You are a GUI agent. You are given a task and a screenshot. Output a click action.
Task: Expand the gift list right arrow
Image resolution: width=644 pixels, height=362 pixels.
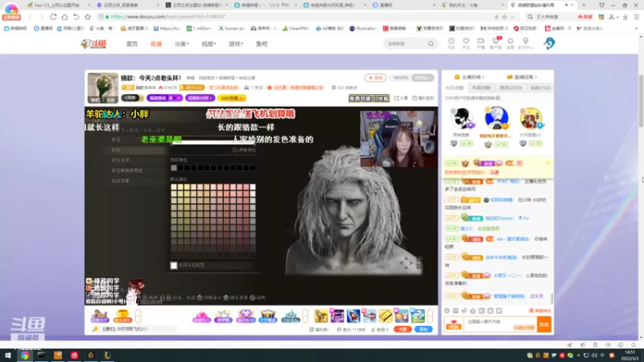click(430, 316)
